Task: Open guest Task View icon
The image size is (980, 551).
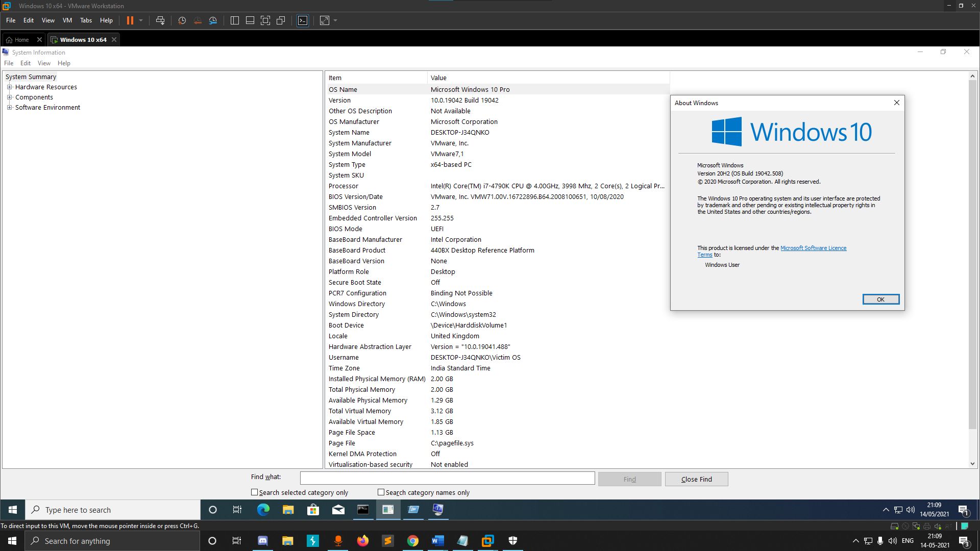Action: coord(237,510)
